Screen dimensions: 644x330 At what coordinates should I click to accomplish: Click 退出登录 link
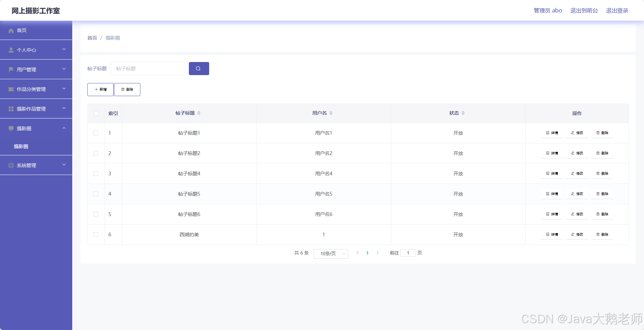[x=617, y=11]
